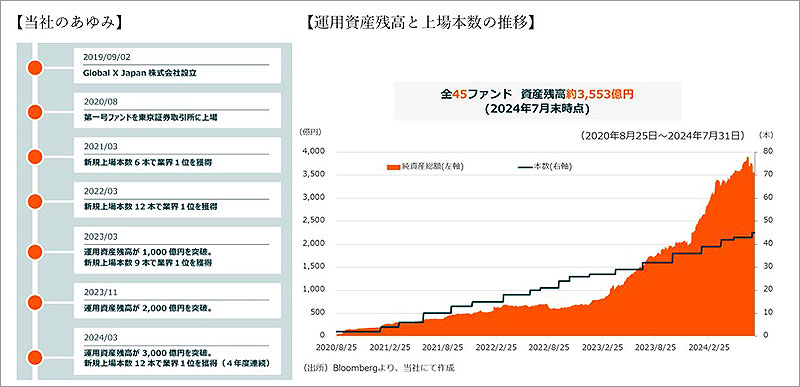Click the orange 純資産総額 legend swatch
The width and height of the screenshot is (800, 387).
pos(395,166)
